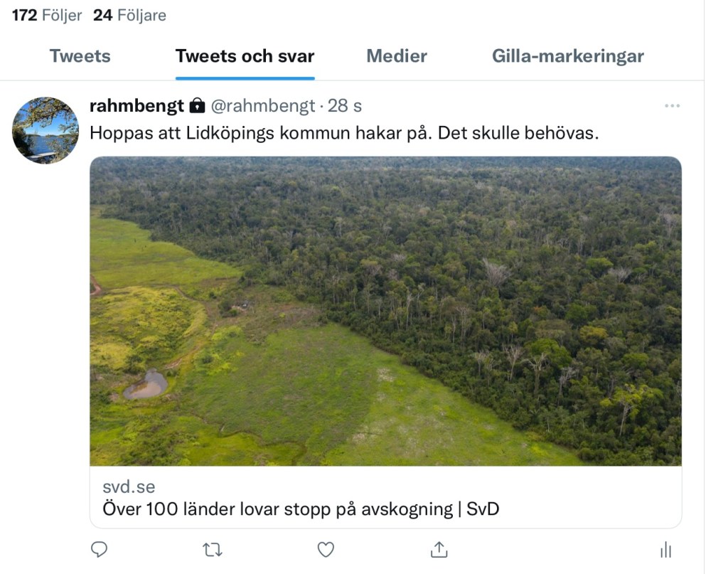Reply to the rahmbengt tweet
The height and width of the screenshot is (574, 728).
100,550
